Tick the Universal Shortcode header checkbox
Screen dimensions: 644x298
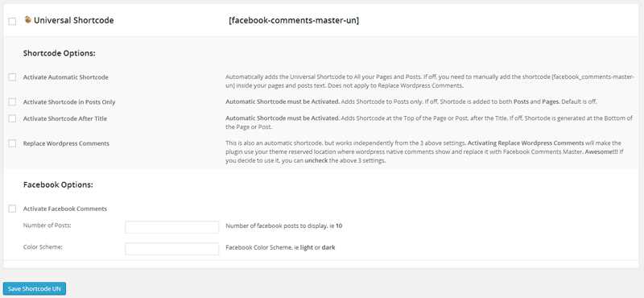tap(12, 22)
